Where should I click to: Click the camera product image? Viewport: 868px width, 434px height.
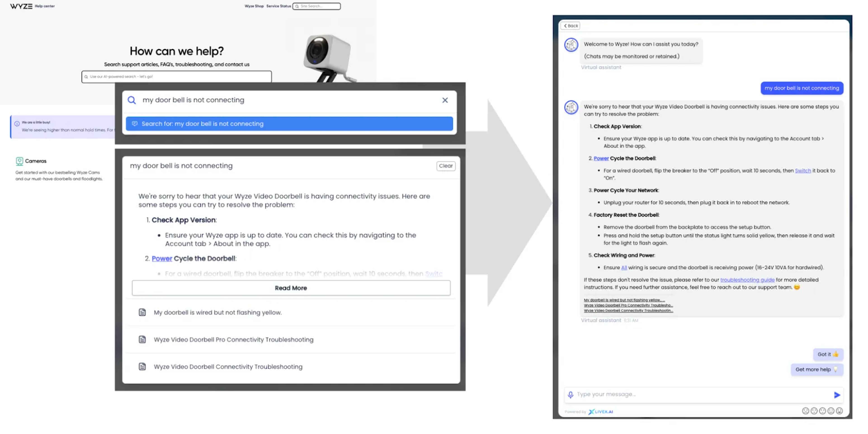coord(328,58)
